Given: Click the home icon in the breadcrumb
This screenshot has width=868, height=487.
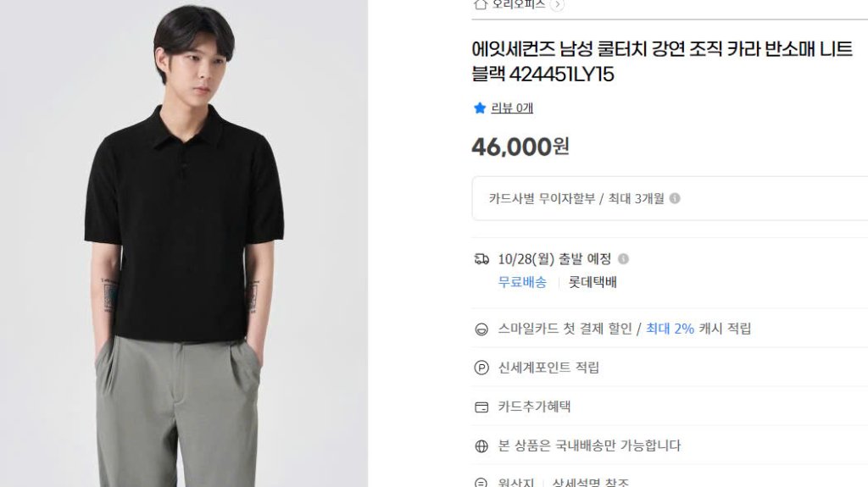Looking at the screenshot, I should click(x=481, y=3).
